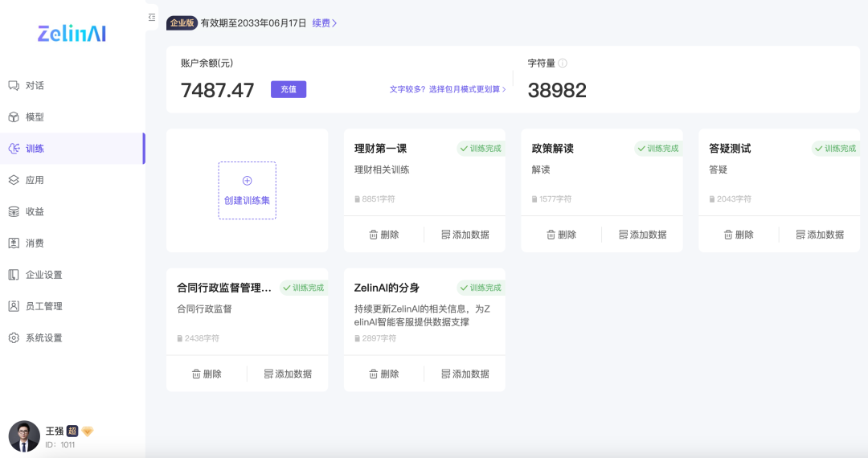The height and width of the screenshot is (458, 868).
Task: Click the 创建训练集 button
Action: point(247,190)
